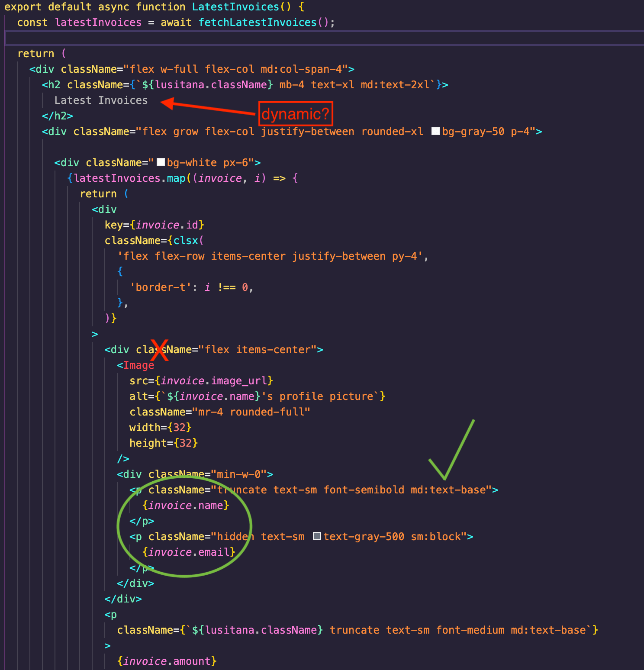This screenshot has height=670, width=644.
Task: Click the red arrow pointing at Latest Invoices
Action: tap(208, 107)
